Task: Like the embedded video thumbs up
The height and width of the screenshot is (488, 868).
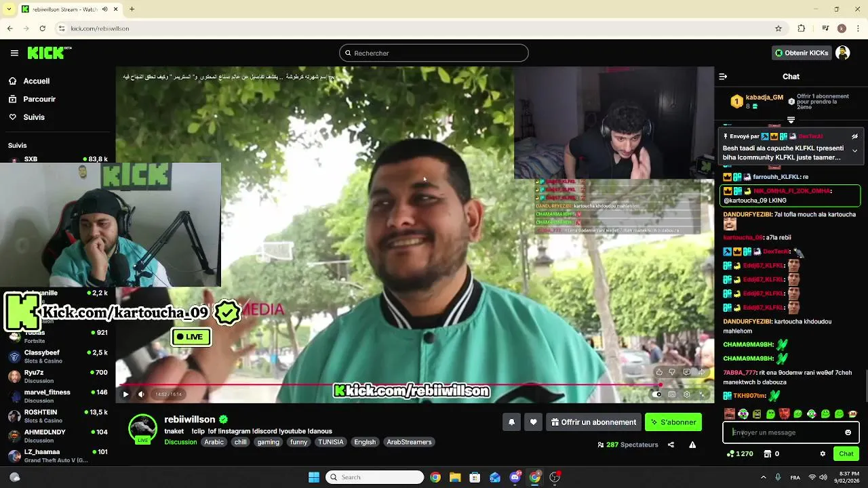Action: 659,371
